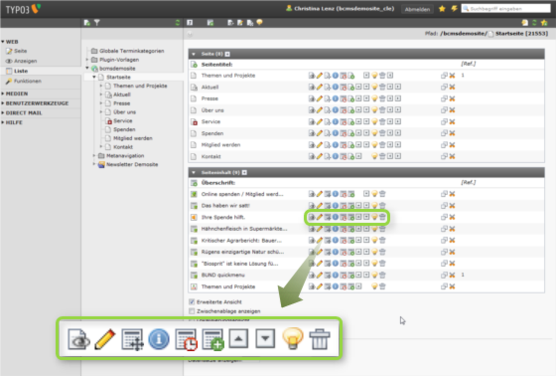Image resolution: width=556 pixels, height=376 pixels.
Task: Expand the Newsletter Demosite tree node
Action: [94, 164]
